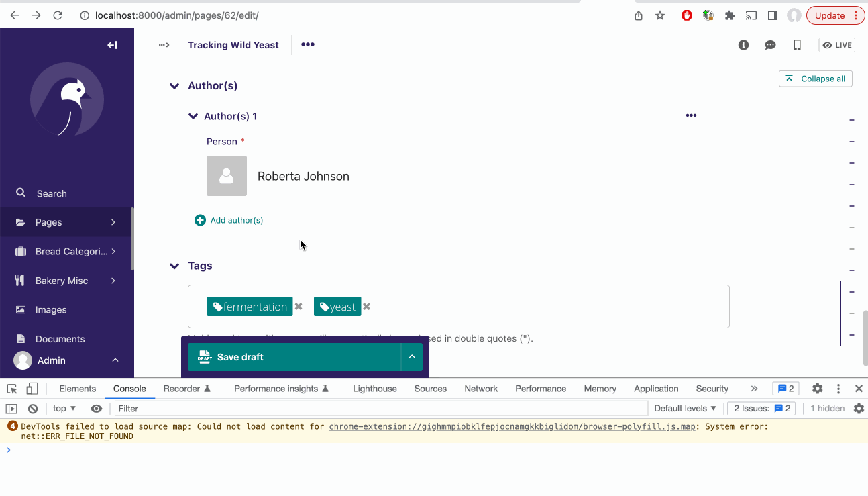Open the comments panel in the header
This screenshot has width=868, height=496.
tap(770, 45)
